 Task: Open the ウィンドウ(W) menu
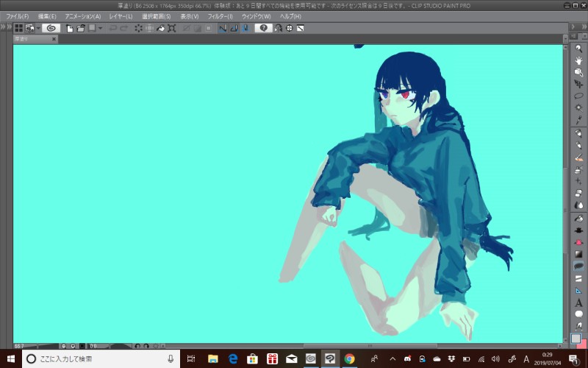(256, 16)
